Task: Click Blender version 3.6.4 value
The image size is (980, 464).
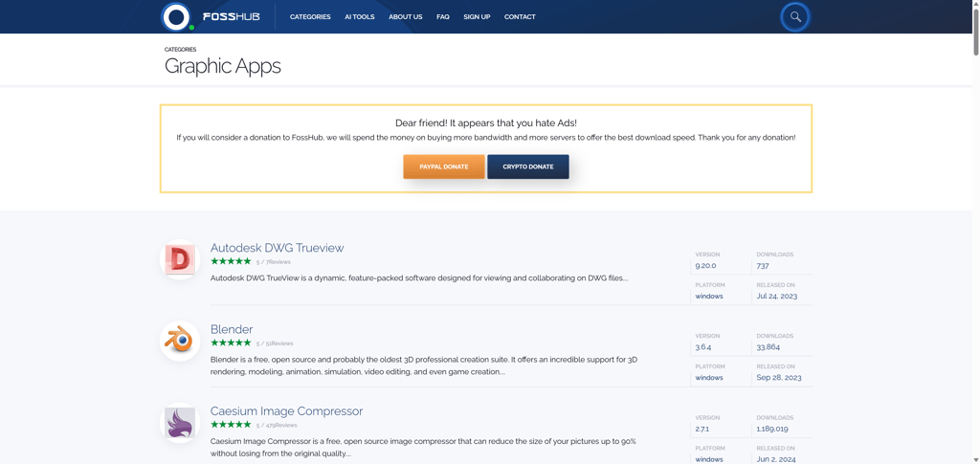Action: tap(702, 347)
